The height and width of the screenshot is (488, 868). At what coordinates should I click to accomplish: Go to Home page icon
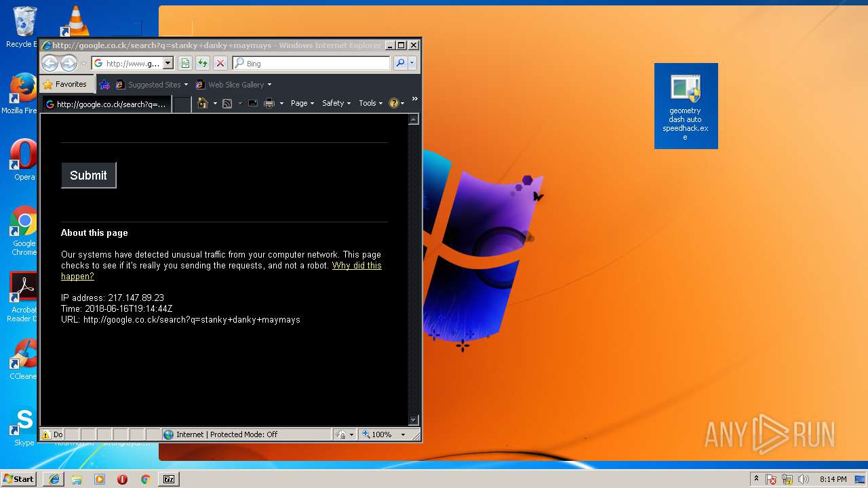(202, 103)
